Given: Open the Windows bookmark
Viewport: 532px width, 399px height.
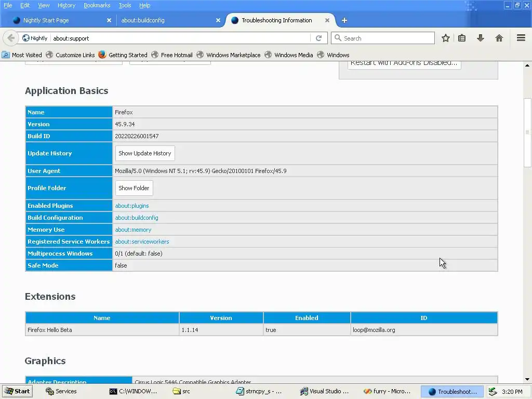Looking at the screenshot, I should pos(334,55).
